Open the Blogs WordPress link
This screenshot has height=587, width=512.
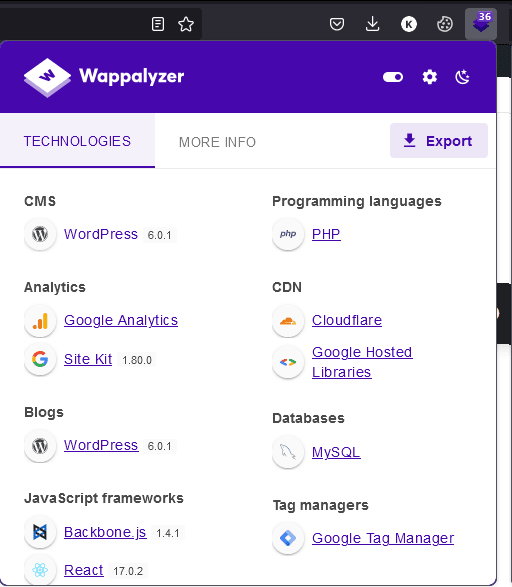tap(101, 445)
